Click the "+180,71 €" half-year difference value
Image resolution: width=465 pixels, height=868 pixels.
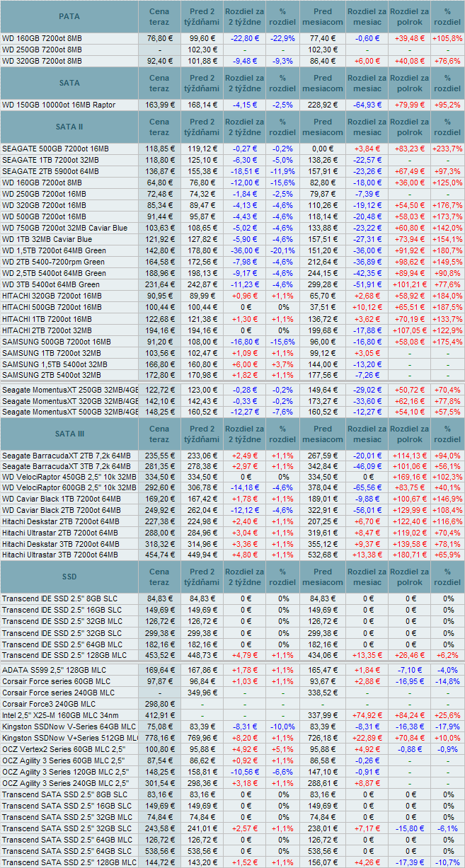tap(409, 555)
